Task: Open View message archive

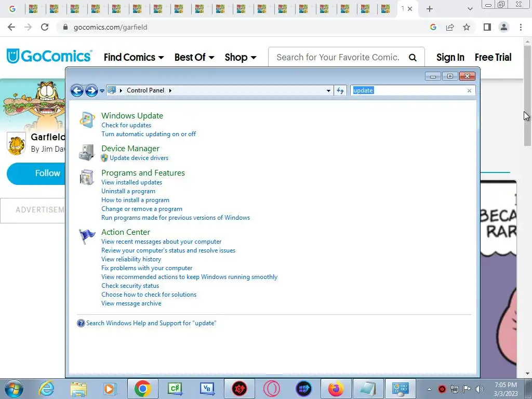Action: 131,303
